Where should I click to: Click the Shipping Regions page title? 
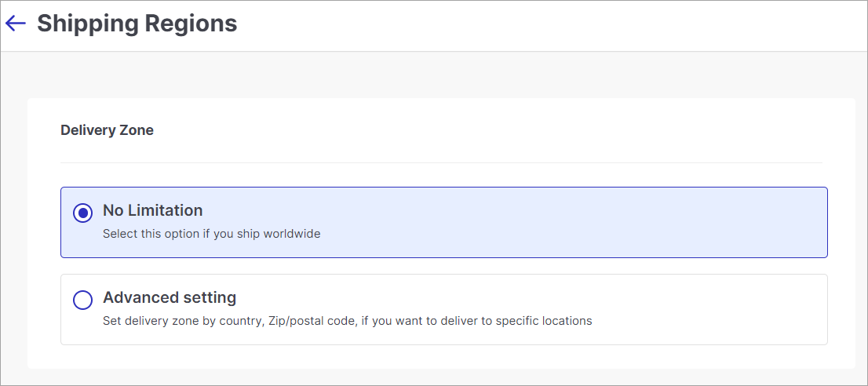click(137, 24)
